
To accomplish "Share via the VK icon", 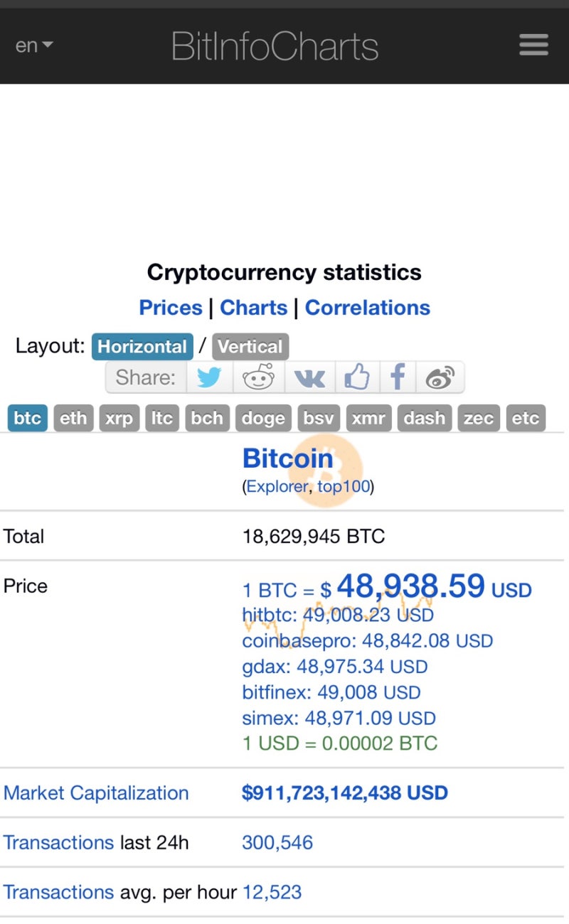I will pos(309,377).
